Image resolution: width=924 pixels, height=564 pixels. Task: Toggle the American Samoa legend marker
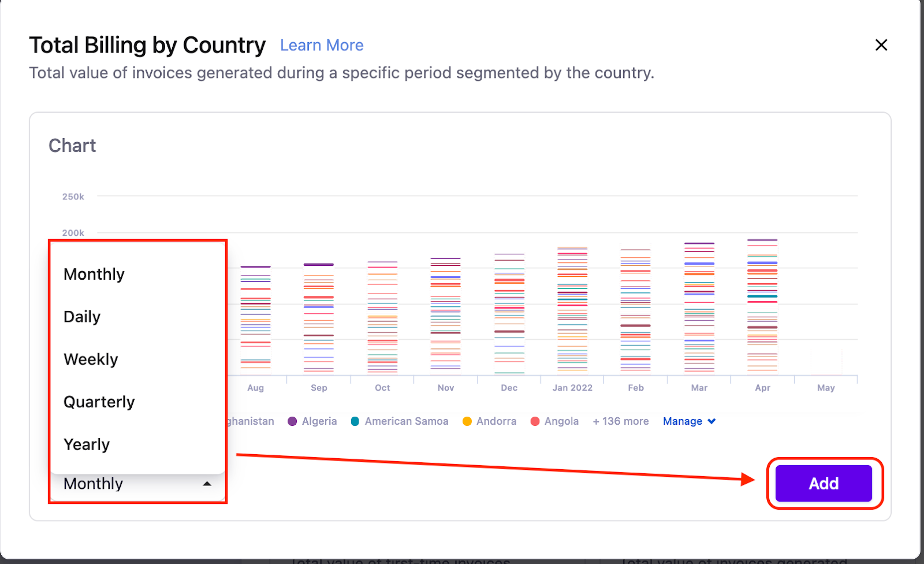[355, 421]
